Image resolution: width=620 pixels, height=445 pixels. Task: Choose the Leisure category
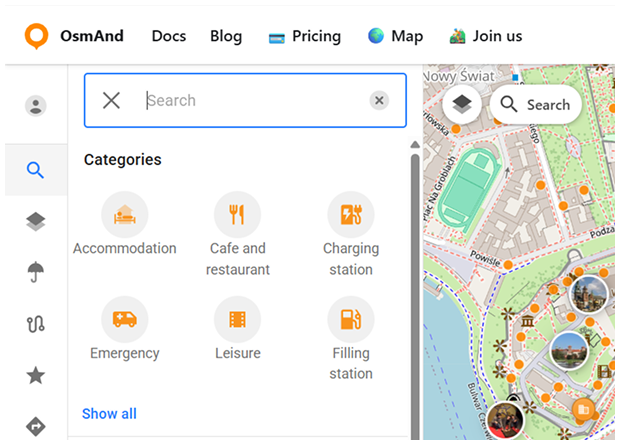(237, 319)
